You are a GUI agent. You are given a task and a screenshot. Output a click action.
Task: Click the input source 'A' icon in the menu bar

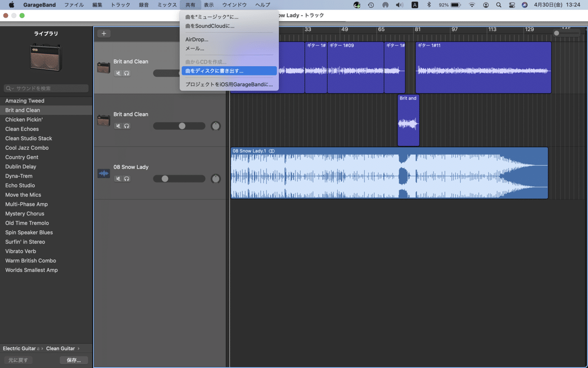click(x=415, y=5)
